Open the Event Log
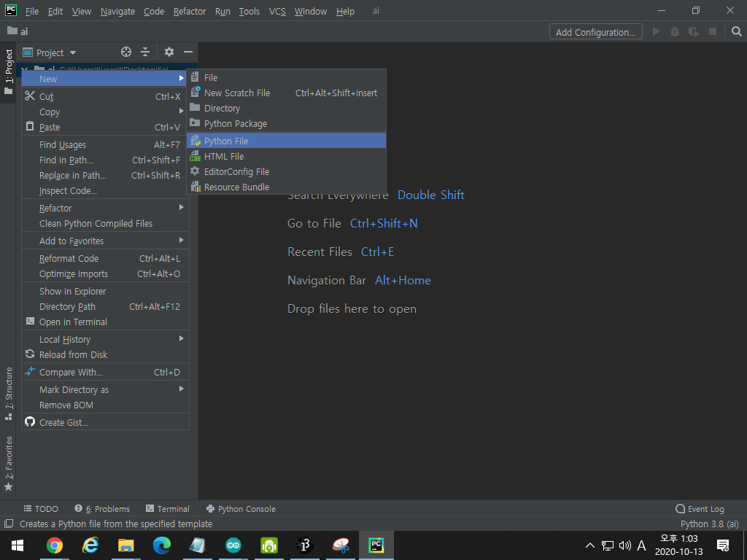747x560 pixels. coord(700,508)
